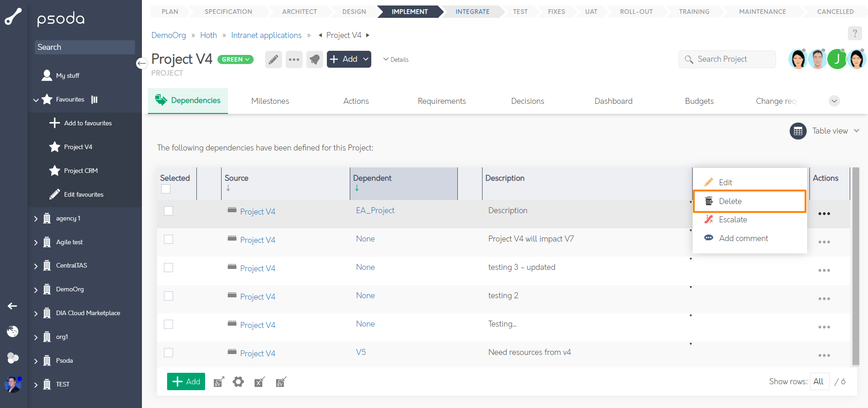This screenshot has height=408, width=868.
Task: Select the INTEGRATE lifecycle stage
Action: click(x=472, y=11)
